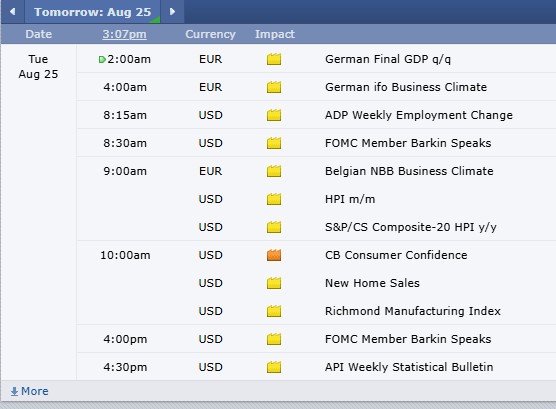The width and height of the screenshot is (556, 409).
Task: Click the German Final GDP impact folder icon
Action: tap(274, 59)
